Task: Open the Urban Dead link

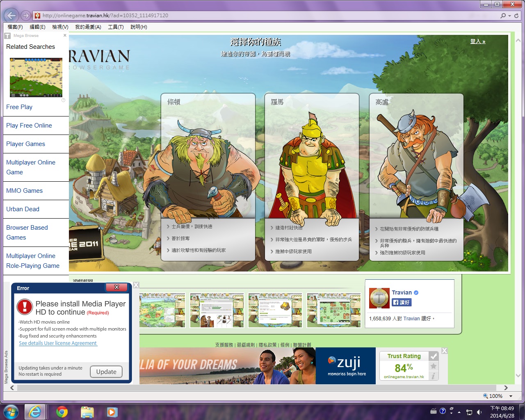Action: pos(23,209)
